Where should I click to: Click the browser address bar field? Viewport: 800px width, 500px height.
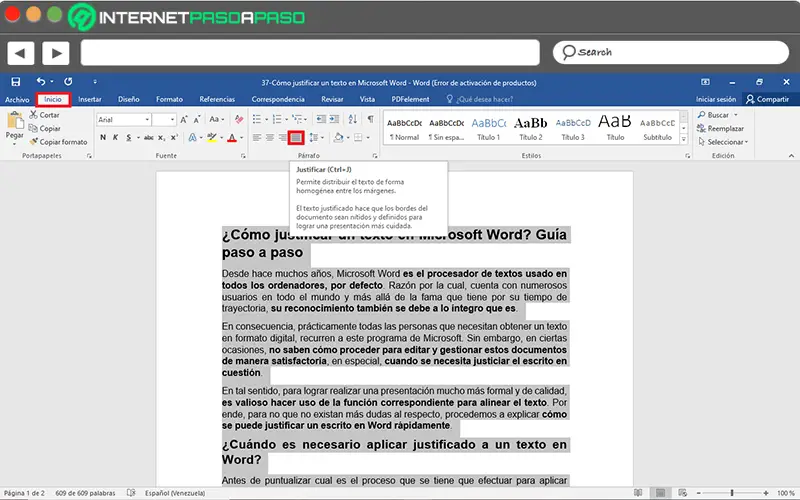pyautogui.click(x=310, y=53)
